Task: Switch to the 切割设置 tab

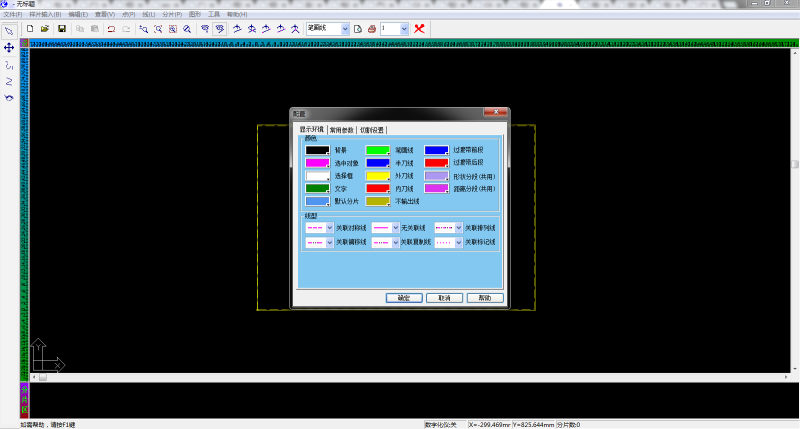Action: point(372,129)
